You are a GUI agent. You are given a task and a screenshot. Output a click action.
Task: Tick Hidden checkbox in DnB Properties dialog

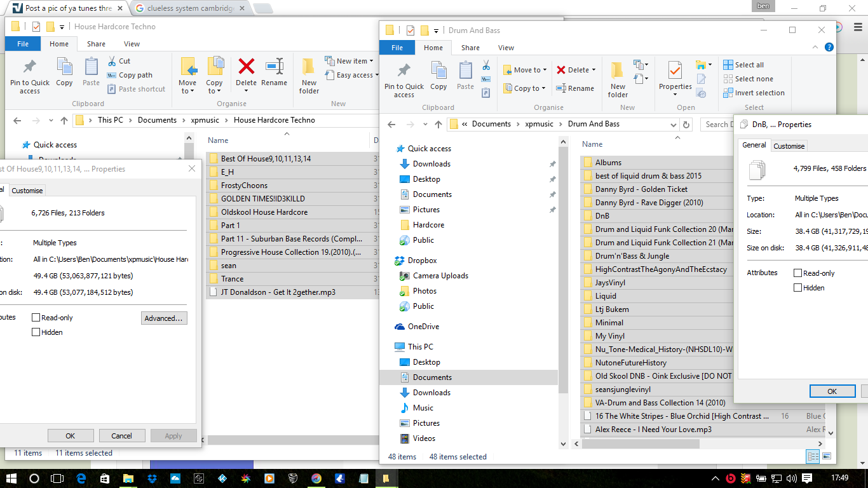click(x=797, y=288)
